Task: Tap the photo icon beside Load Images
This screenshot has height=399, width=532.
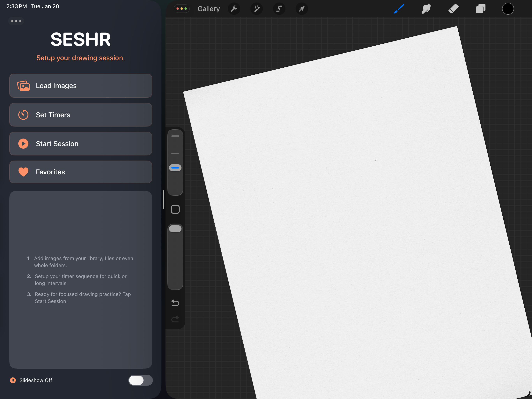Action: point(23,86)
